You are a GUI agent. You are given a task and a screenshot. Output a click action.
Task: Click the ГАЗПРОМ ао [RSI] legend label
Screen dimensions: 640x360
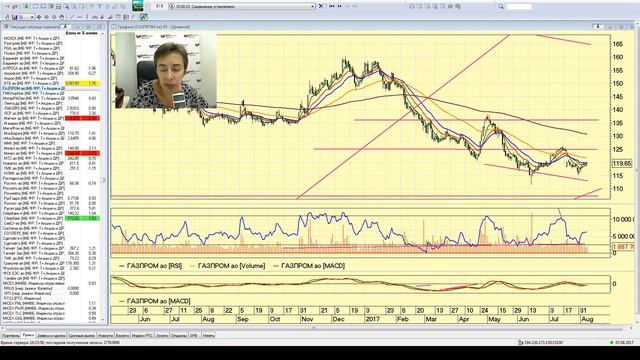[x=155, y=266]
